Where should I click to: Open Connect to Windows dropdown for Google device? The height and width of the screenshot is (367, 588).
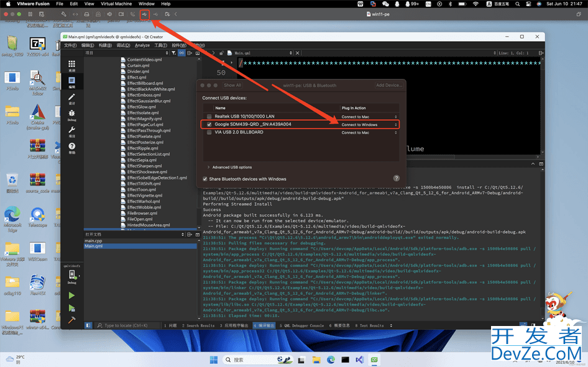(369, 125)
